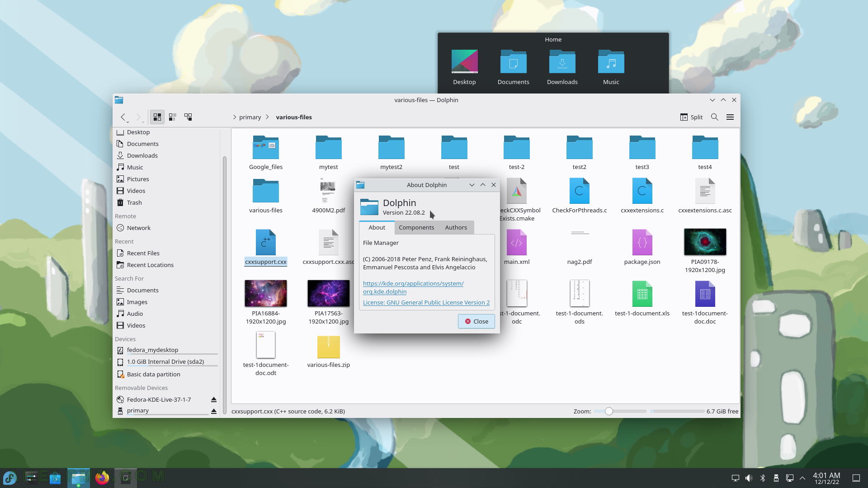868x488 pixels.
Task: Open the Music folder in Home widget
Action: click(611, 67)
